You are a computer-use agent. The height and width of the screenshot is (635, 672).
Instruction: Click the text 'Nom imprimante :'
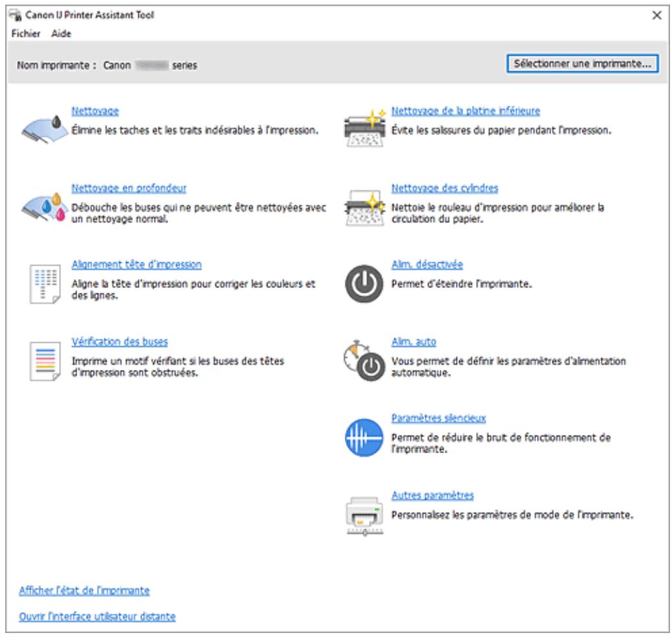[x=56, y=66]
